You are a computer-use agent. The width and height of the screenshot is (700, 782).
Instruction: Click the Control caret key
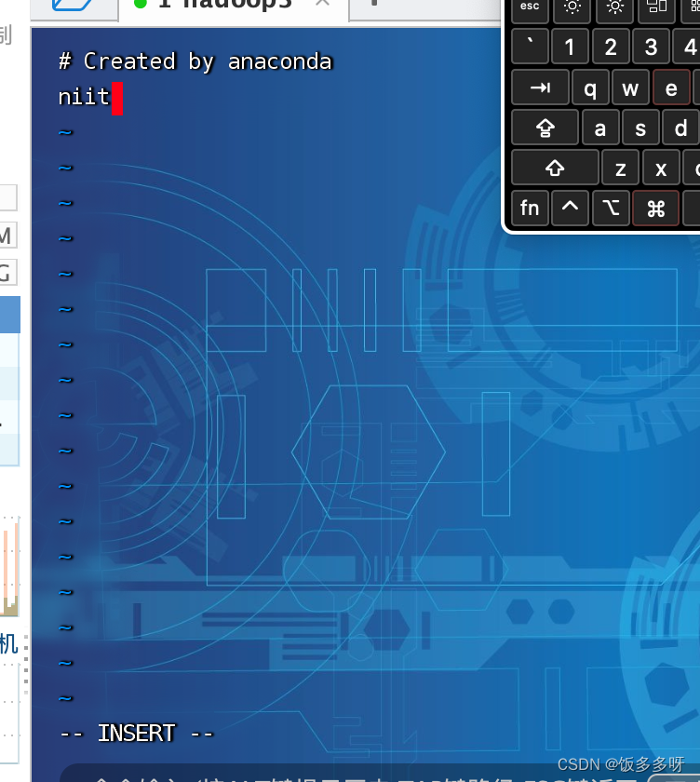coord(570,208)
